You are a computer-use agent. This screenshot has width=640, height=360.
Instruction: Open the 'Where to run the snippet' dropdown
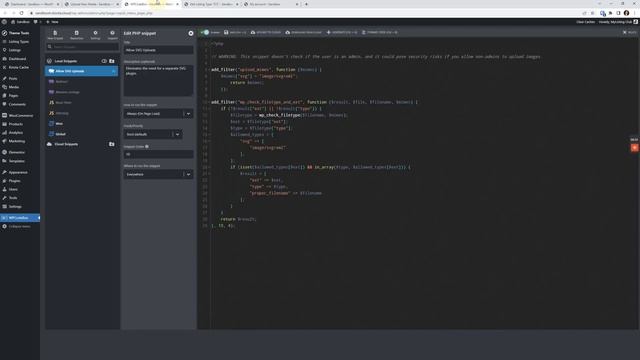[158, 174]
